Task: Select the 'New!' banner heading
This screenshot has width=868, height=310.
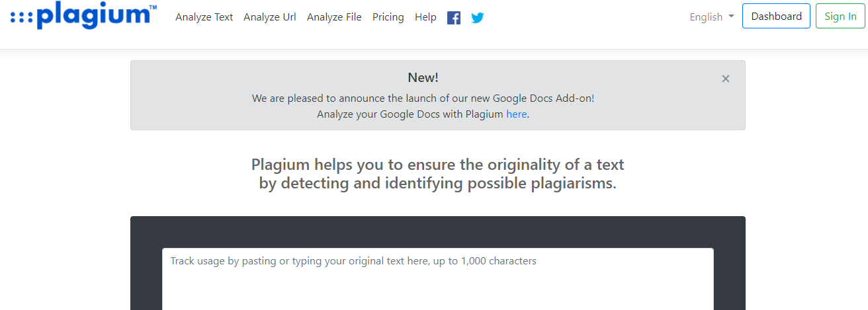Action: [423, 77]
